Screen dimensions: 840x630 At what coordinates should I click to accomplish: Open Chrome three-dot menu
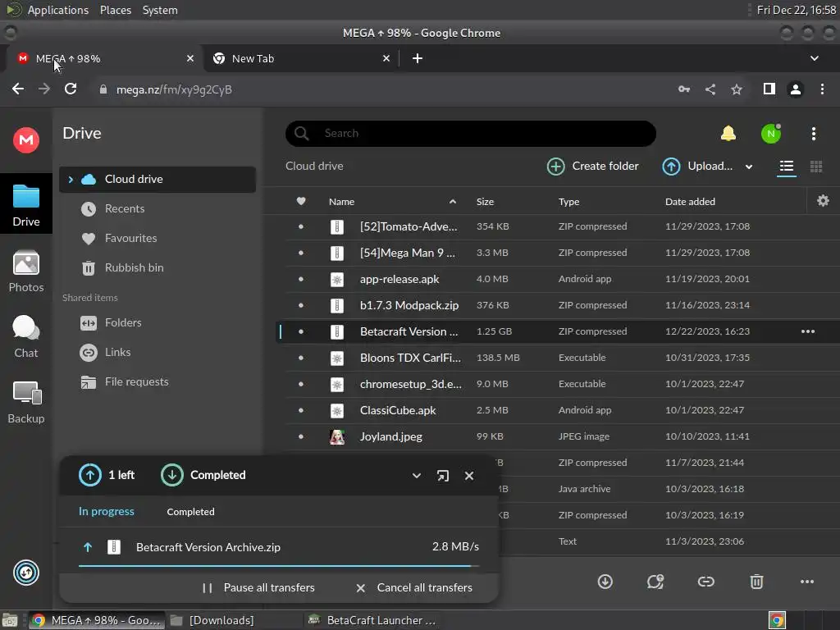coord(822,89)
